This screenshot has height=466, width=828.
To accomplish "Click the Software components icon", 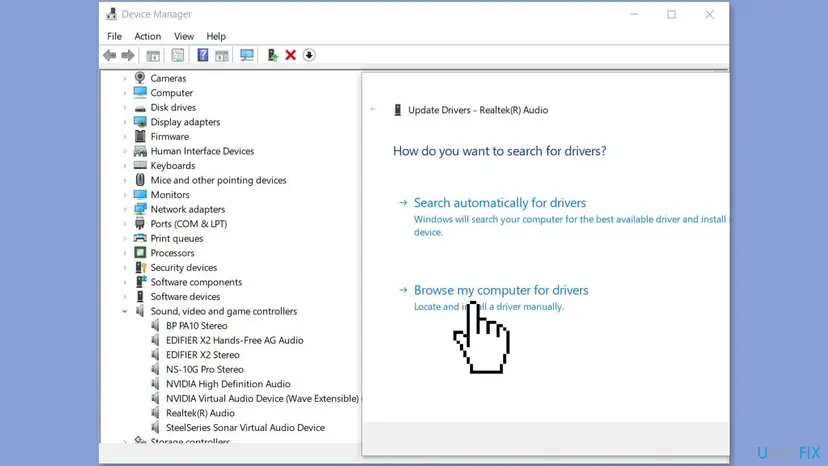I will (140, 282).
